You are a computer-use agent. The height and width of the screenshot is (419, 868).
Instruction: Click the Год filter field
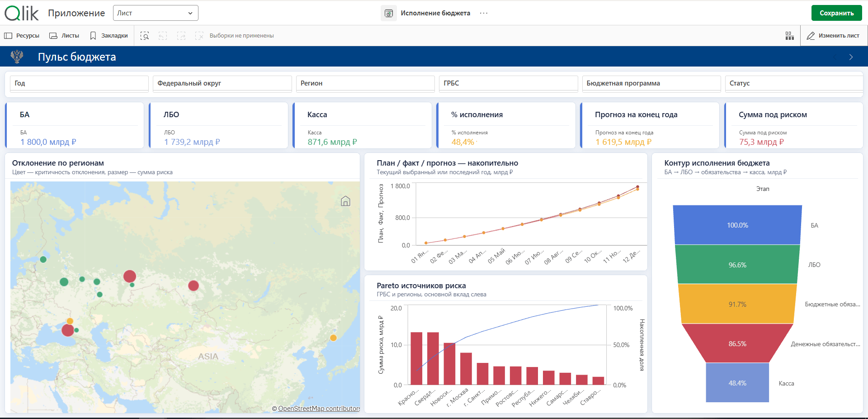tap(79, 83)
